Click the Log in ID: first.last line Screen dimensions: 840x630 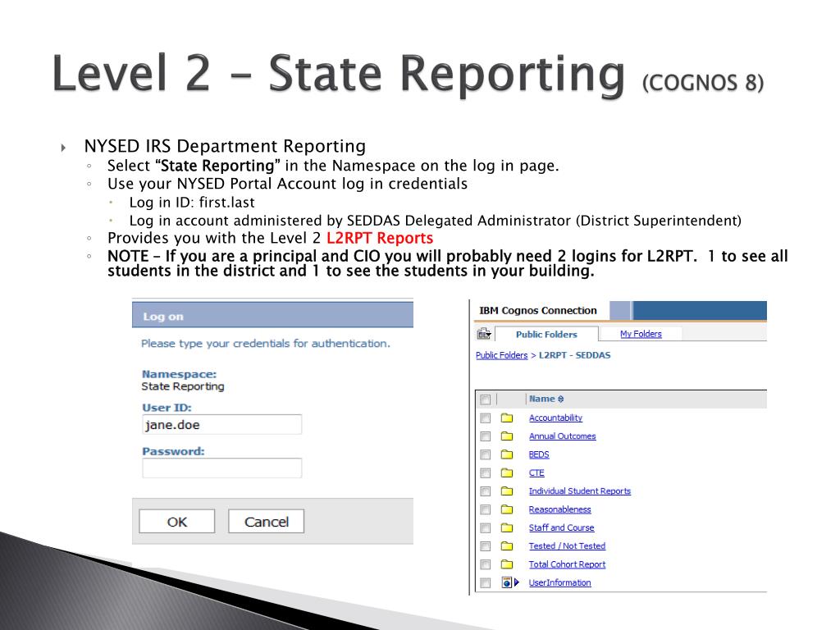(192, 203)
